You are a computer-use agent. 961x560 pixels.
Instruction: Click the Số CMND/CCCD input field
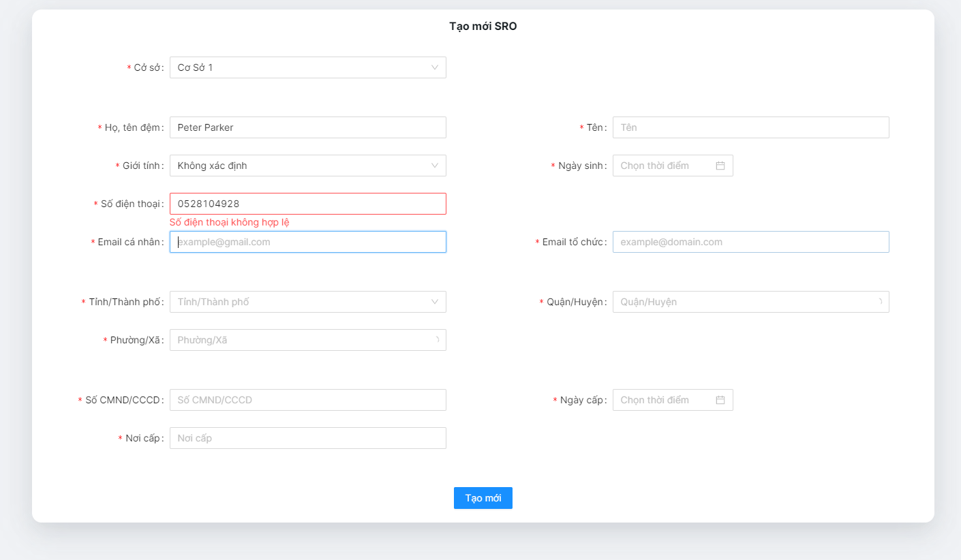pyautogui.click(x=307, y=399)
